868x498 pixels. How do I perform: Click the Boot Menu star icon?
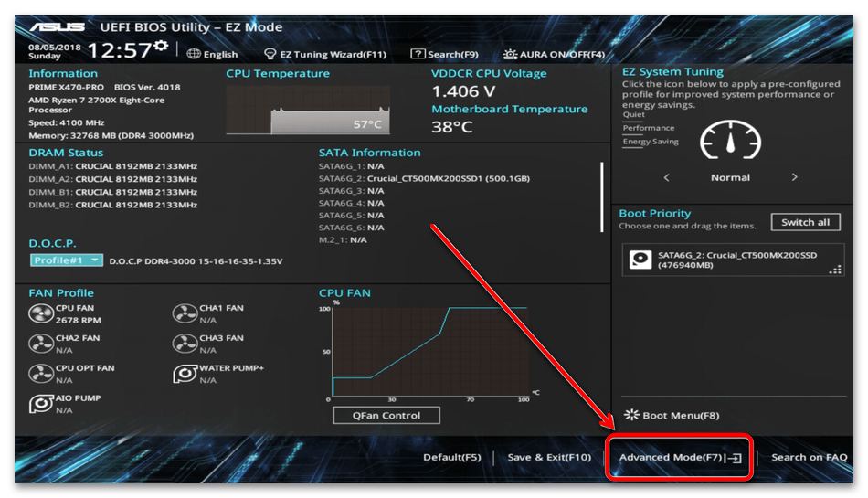tap(631, 415)
